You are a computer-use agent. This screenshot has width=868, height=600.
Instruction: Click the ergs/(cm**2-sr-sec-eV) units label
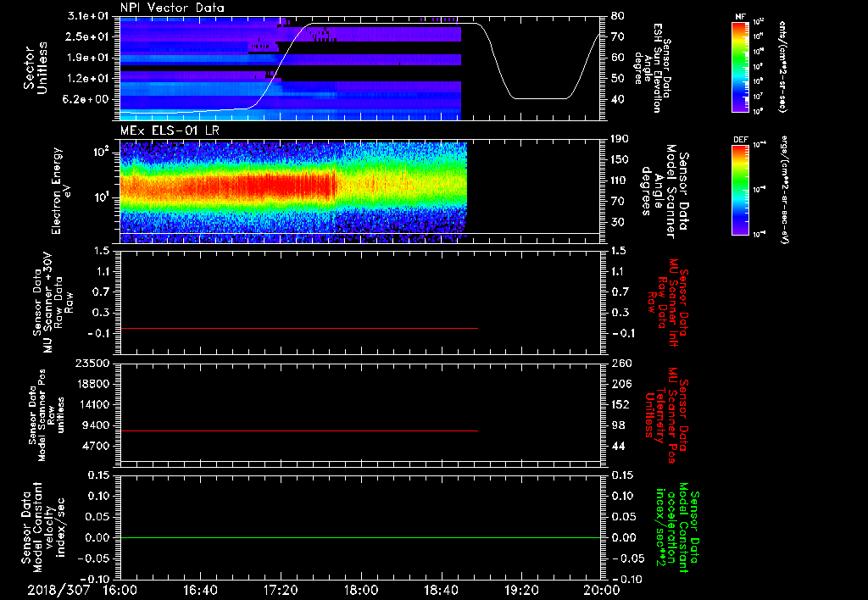point(785,189)
